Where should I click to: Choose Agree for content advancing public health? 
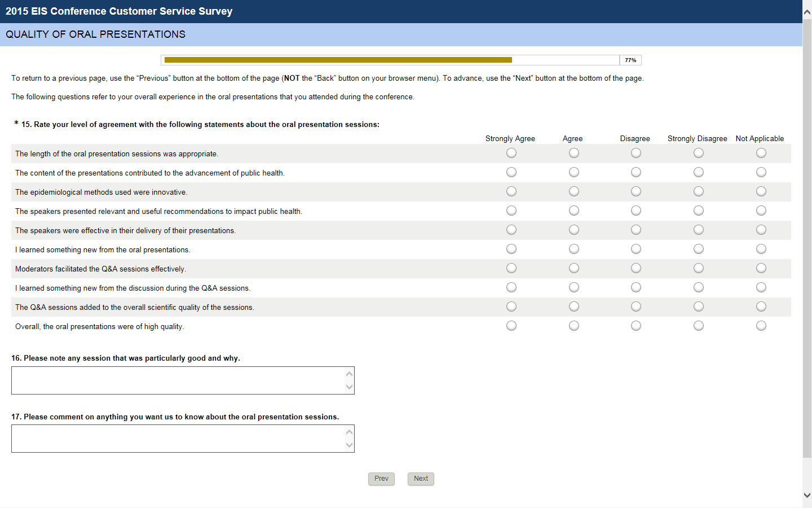tap(574, 172)
